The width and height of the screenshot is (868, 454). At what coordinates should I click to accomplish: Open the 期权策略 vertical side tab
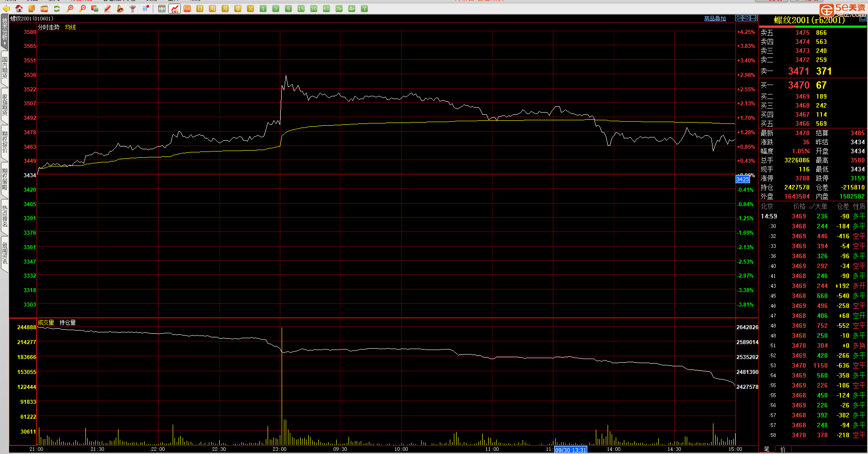coord(5,180)
